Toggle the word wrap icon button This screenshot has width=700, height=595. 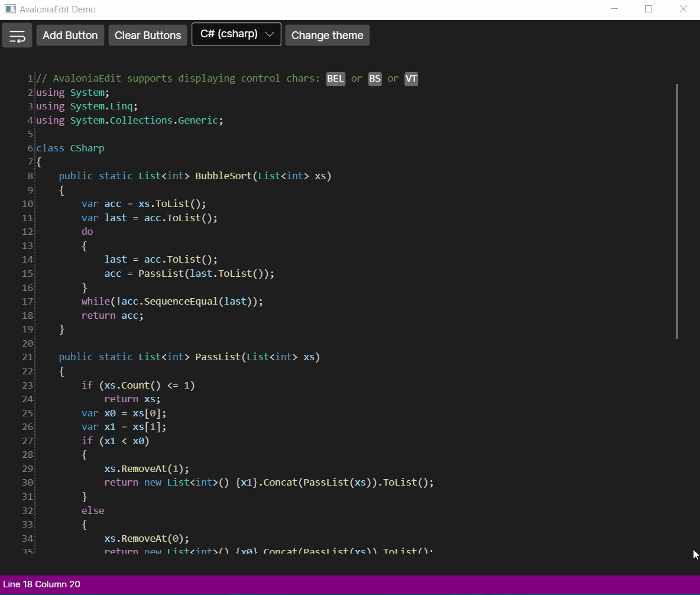[17, 35]
